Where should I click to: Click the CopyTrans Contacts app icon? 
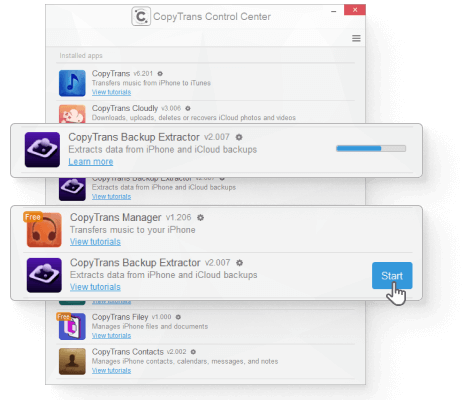(72, 361)
